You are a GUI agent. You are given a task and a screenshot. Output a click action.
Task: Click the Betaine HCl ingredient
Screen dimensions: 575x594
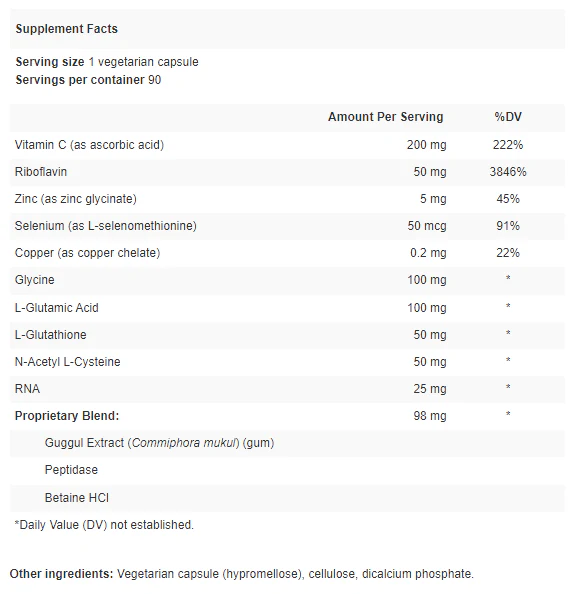coord(77,498)
